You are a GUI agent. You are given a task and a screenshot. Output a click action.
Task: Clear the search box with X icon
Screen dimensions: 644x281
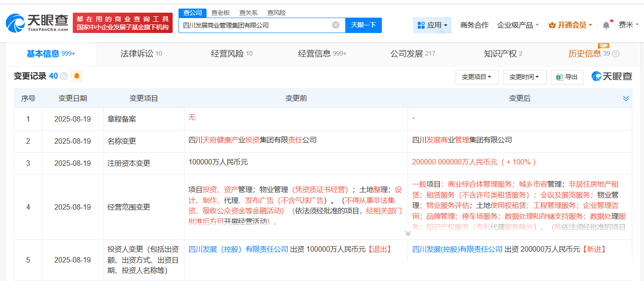(335, 25)
